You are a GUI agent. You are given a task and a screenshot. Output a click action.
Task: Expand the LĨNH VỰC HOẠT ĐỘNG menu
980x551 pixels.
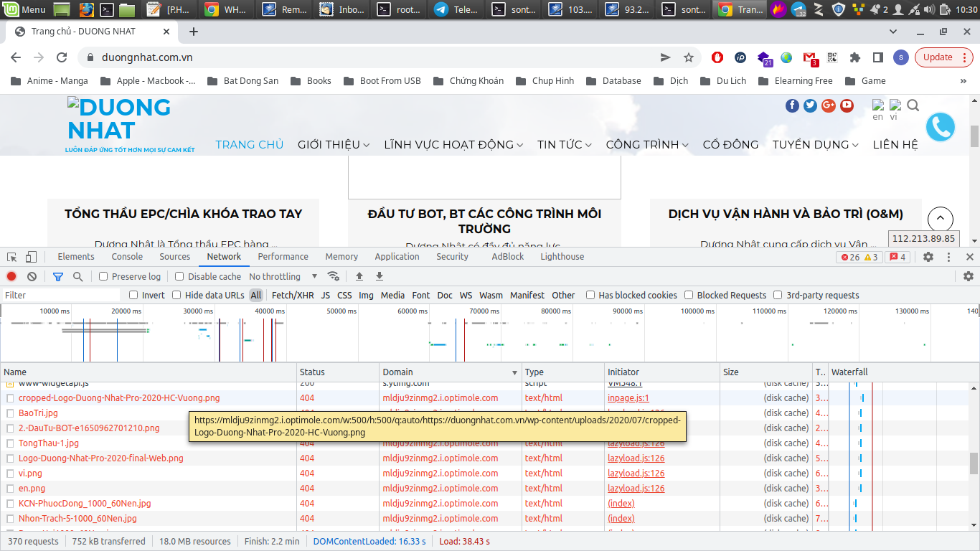pyautogui.click(x=453, y=144)
